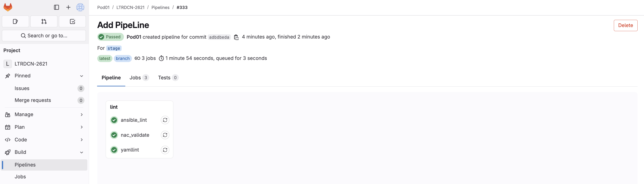Retry the yamllint job
644x184 pixels.
[x=165, y=150]
